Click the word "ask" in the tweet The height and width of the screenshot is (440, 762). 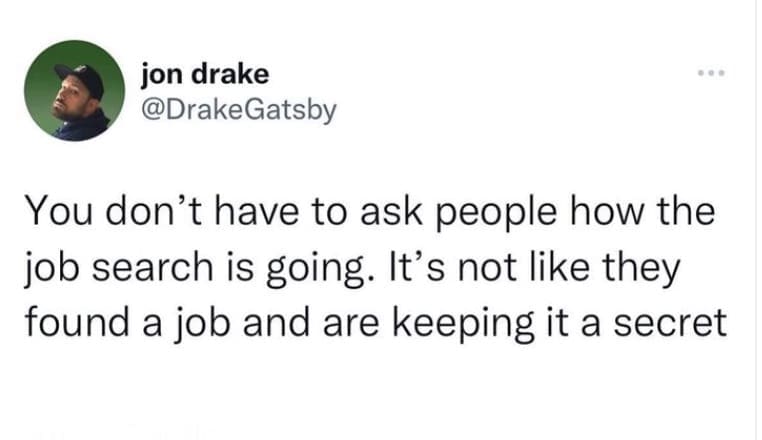pos(379,214)
